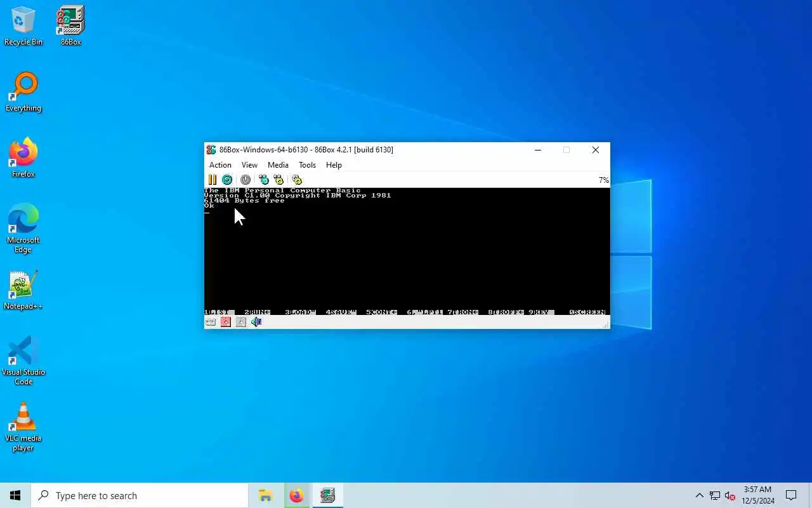
Task: Click the gray ACPI shutdown power icon
Action: click(246, 180)
